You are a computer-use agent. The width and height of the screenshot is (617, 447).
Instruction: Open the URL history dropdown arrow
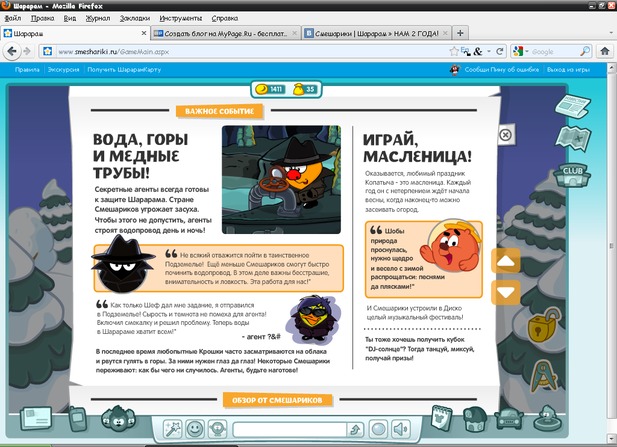(489, 51)
